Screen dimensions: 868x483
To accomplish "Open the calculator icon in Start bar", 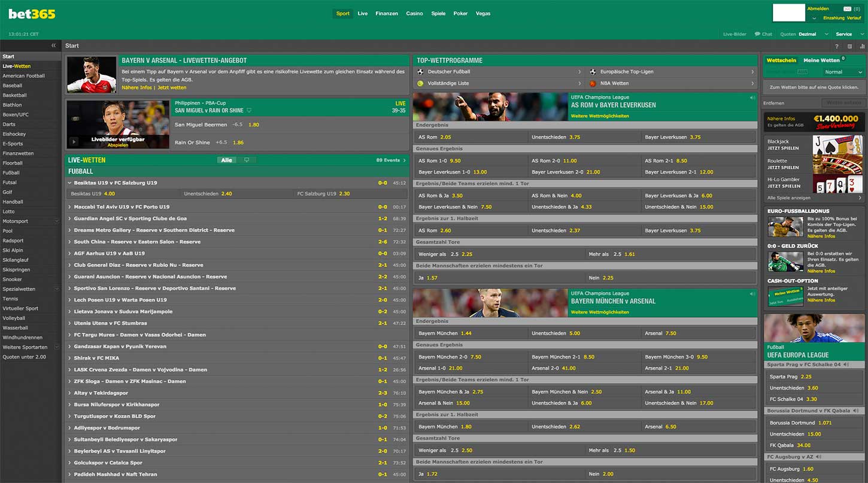I will [849, 46].
